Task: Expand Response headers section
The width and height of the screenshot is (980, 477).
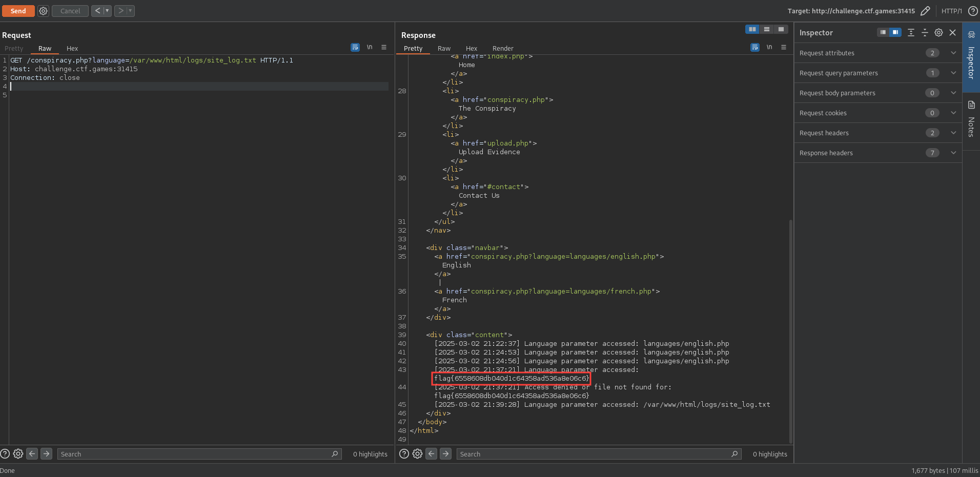Action: 953,153
